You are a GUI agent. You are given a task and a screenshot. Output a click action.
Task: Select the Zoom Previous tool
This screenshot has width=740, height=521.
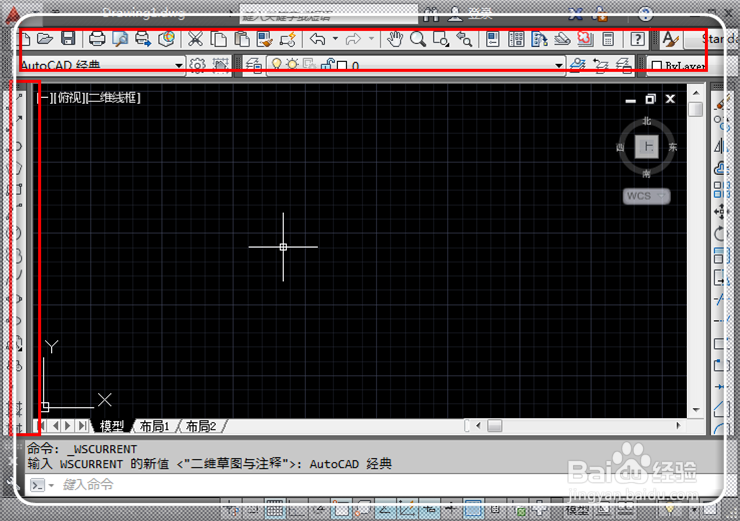point(464,39)
